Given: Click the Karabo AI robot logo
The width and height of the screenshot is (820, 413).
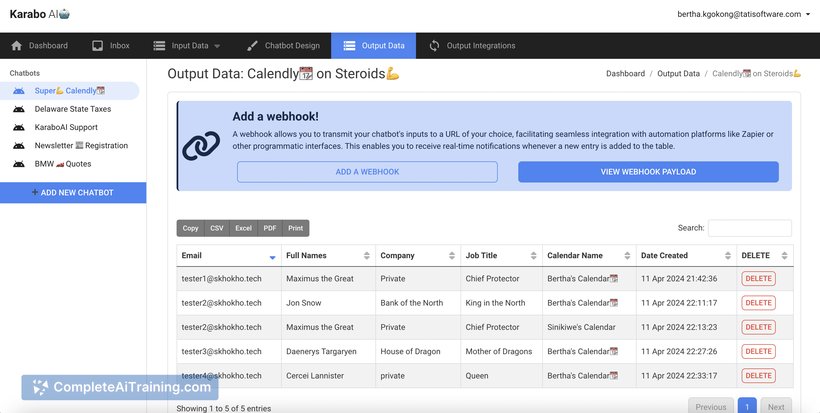Looking at the screenshot, I should click(64, 14).
